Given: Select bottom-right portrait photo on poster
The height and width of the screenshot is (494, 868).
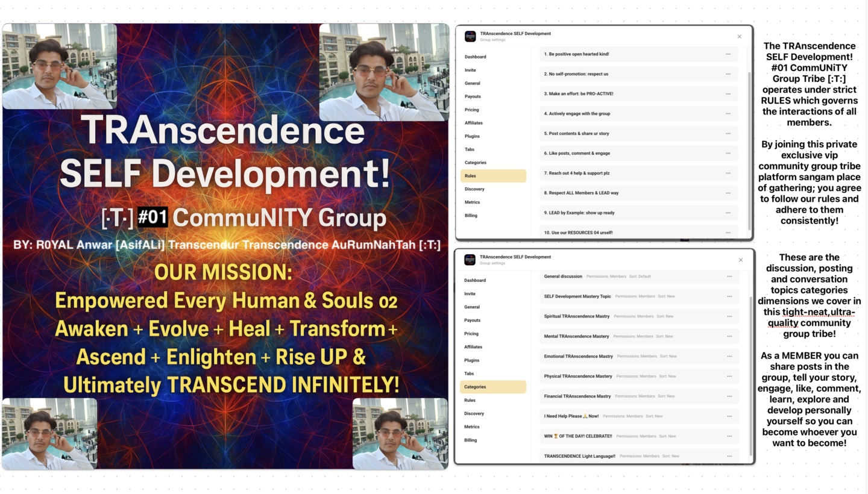Looking at the screenshot, I should (400, 434).
